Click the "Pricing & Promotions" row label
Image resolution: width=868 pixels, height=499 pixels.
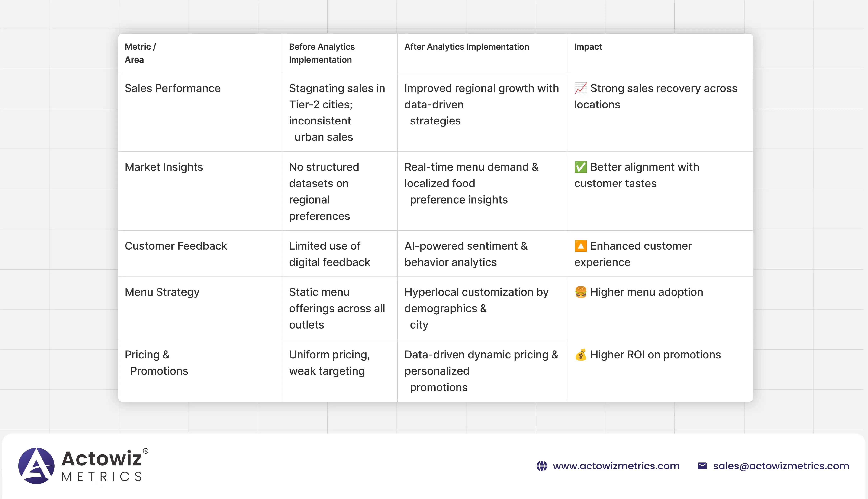tap(156, 363)
